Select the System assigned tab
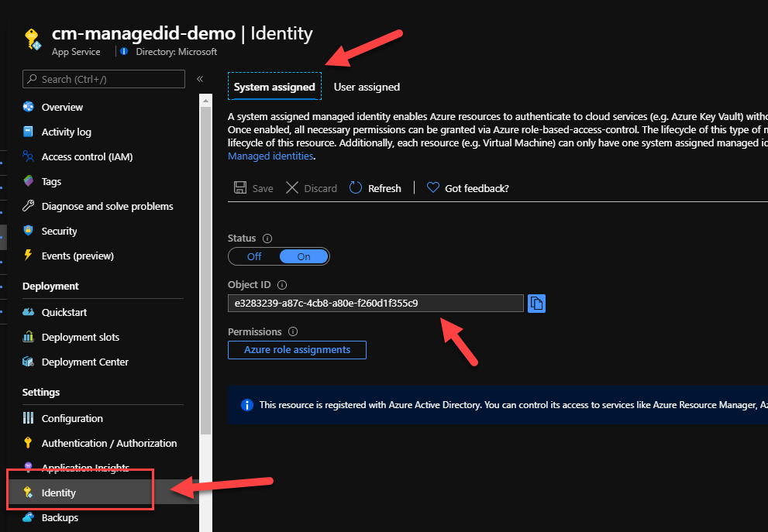This screenshot has width=768, height=532. pyautogui.click(x=274, y=87)
